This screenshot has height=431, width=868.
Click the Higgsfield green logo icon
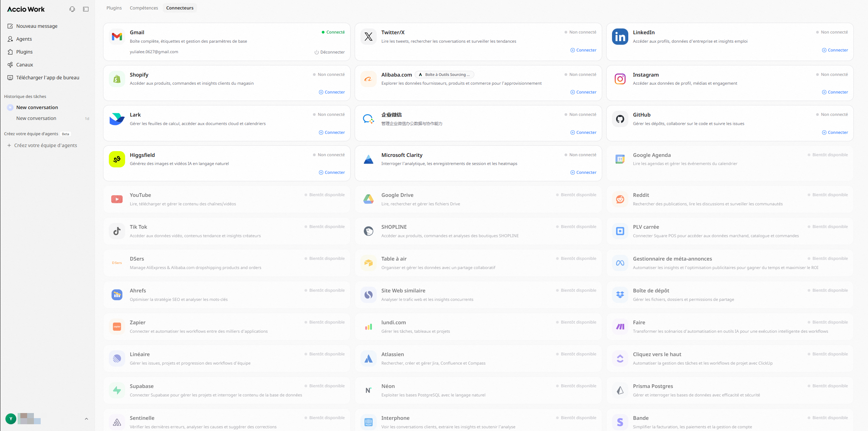pos(117,159)
